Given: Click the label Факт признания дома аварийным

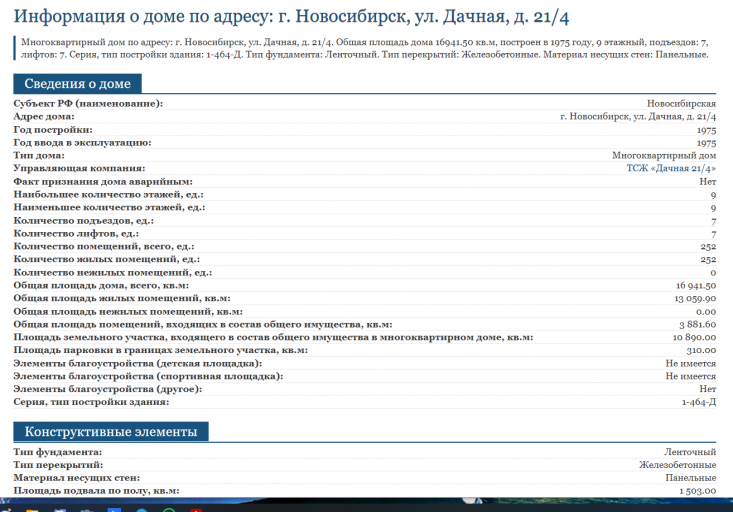Looking at the screenshot, I should tap(103, 181).
